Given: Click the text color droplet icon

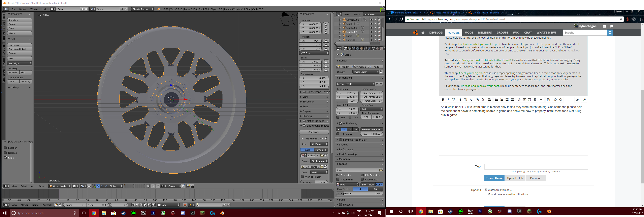Looking at the screenshot, I should (x=460, y=100).
